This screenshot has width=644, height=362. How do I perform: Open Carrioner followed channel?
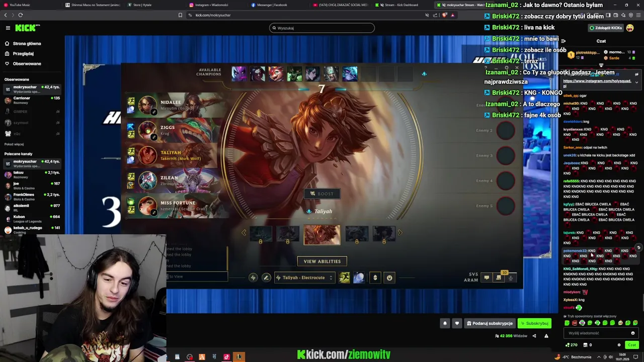pyautogui.click(x=32, y=101)
